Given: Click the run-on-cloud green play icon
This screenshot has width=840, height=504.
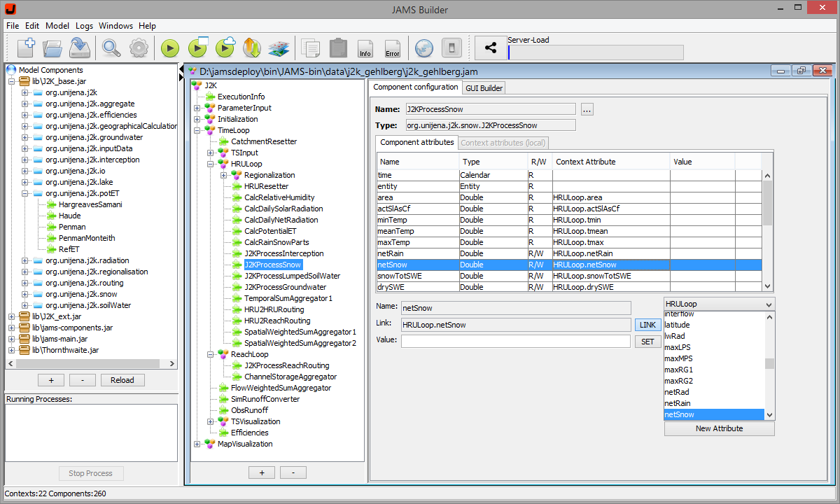Looking at the screenshot, I should (x=225, y=48).
